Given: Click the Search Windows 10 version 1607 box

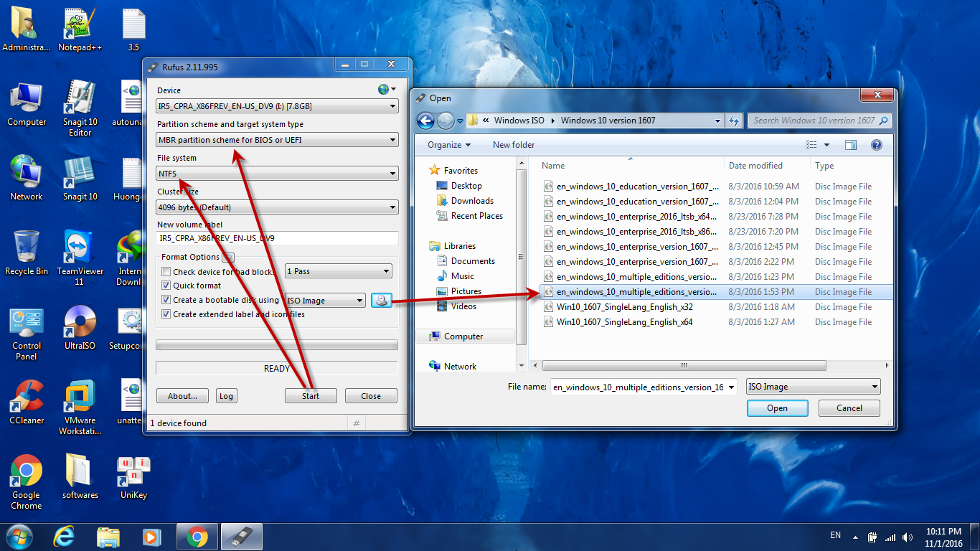Looking at the screenshot, I should pos(819,121).
